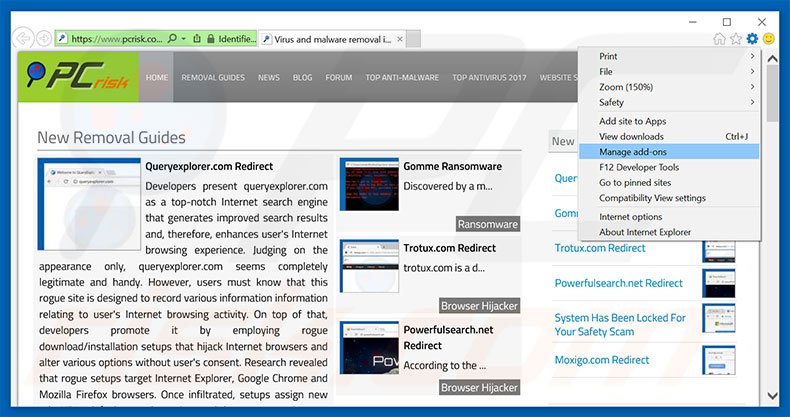The height and width of the screenshot is (417, 790).
Task: Choose About Internet Explorer
Action: point(669,232)
